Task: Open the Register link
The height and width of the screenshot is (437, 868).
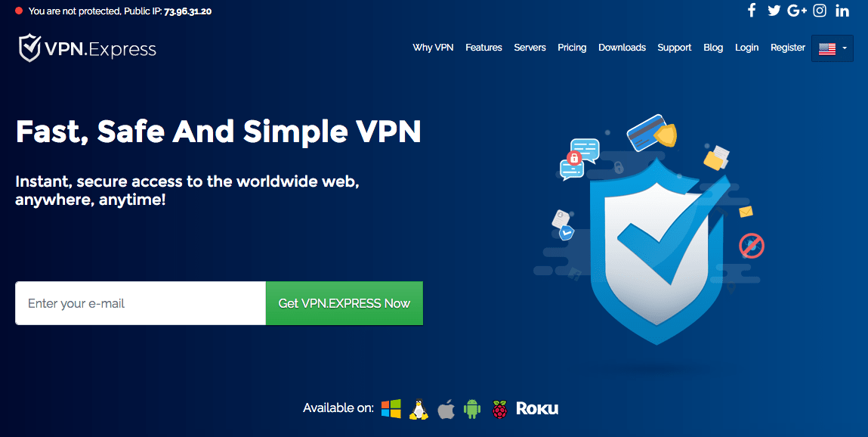Action: coord(788,48)
